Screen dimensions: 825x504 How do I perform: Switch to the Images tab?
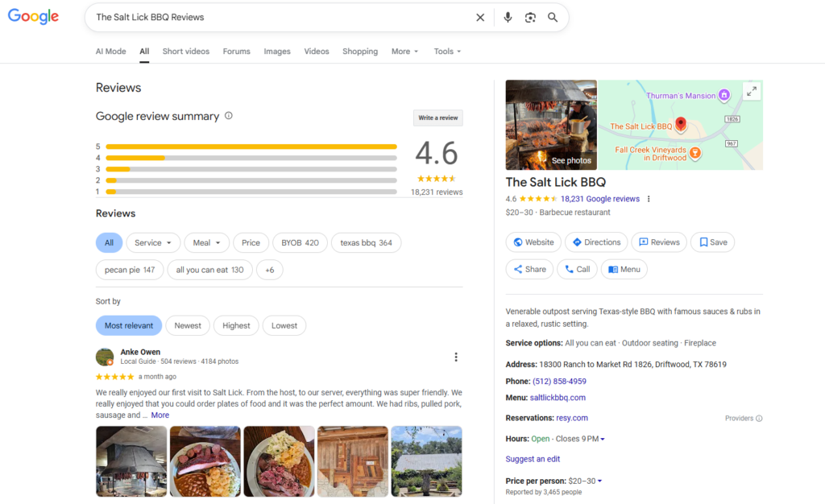277,52
